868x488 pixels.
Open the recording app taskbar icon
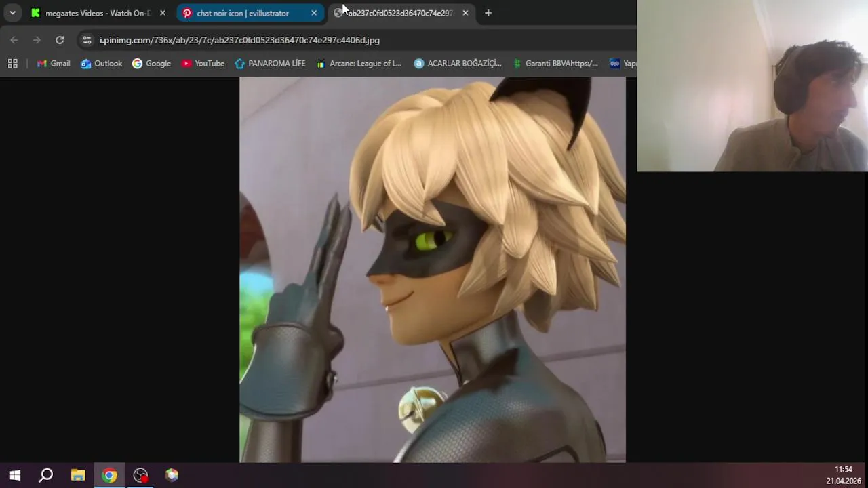coord(140,475)
